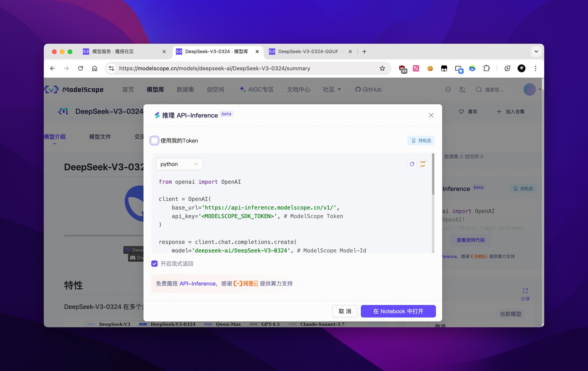Click the browser home icon

(95, 69)
